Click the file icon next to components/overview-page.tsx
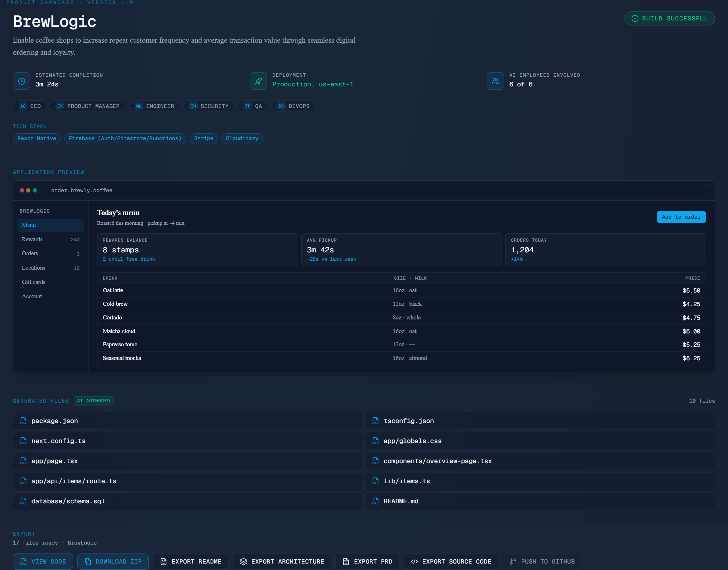 click(x=375, y=461)
